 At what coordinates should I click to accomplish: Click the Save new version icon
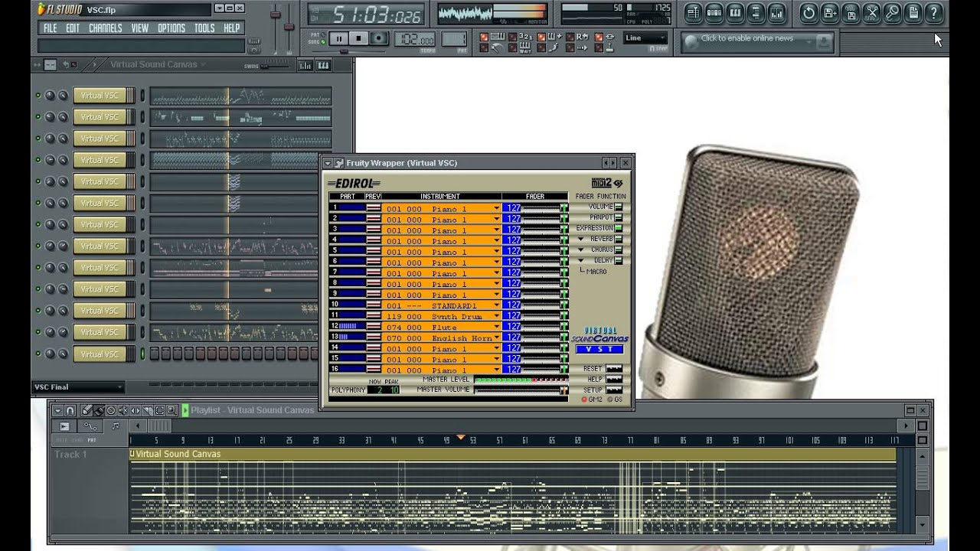tap(830, 12)
